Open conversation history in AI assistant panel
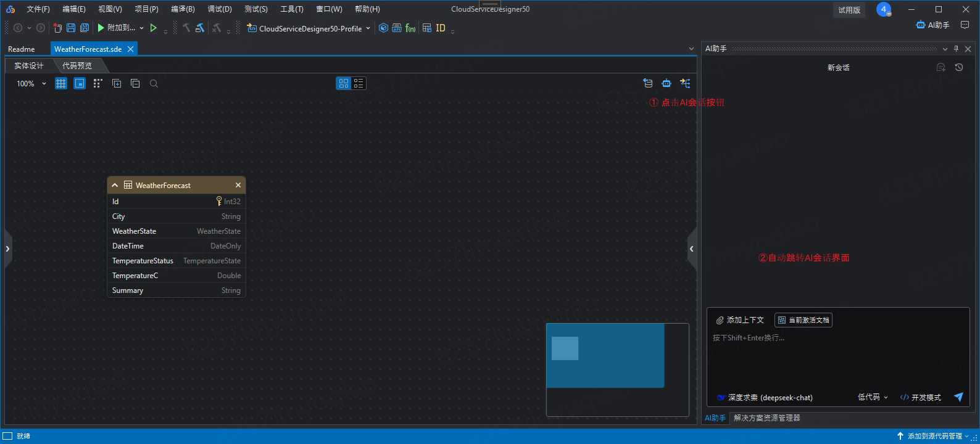This screenshot has width=980, height=444. click(x=958, y=67)
